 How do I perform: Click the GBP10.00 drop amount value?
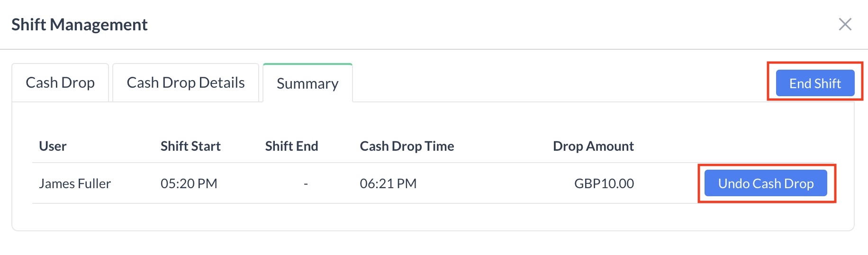(604, 183)
